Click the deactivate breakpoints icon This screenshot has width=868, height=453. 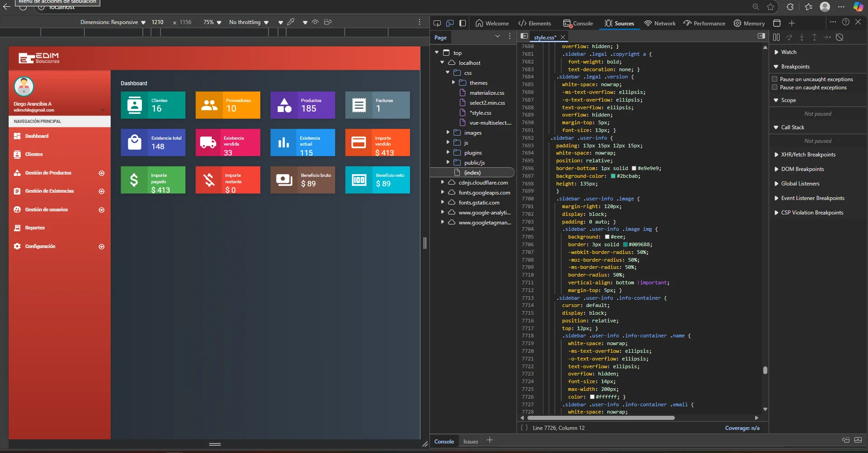click(839, 37)
